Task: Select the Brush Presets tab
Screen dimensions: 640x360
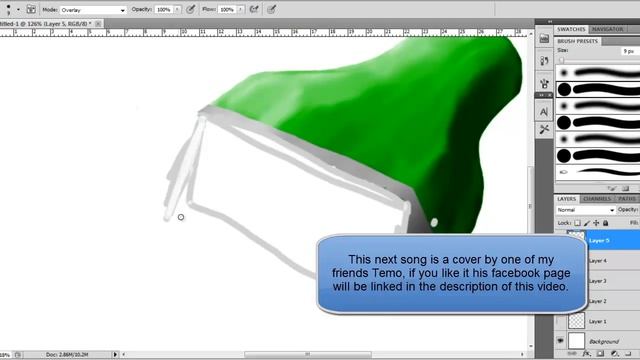Action: point(578,41)
